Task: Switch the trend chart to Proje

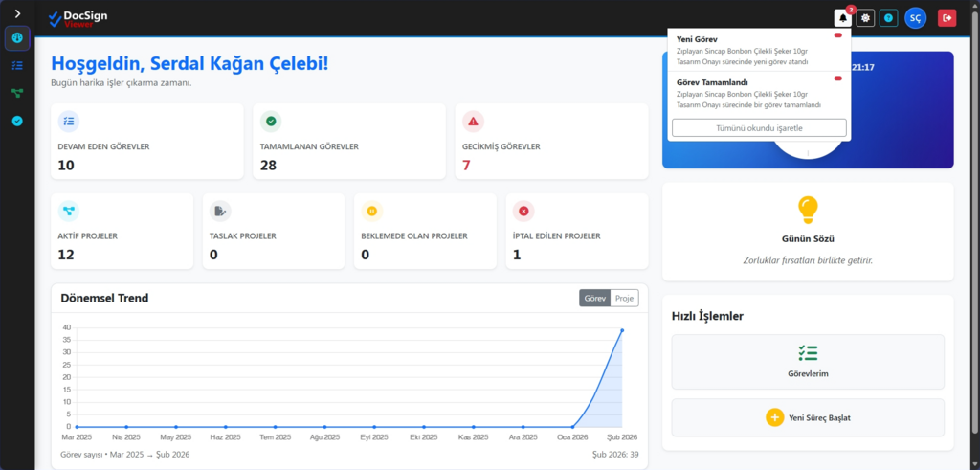Action: pyautogui.click(x=624, y=299)
